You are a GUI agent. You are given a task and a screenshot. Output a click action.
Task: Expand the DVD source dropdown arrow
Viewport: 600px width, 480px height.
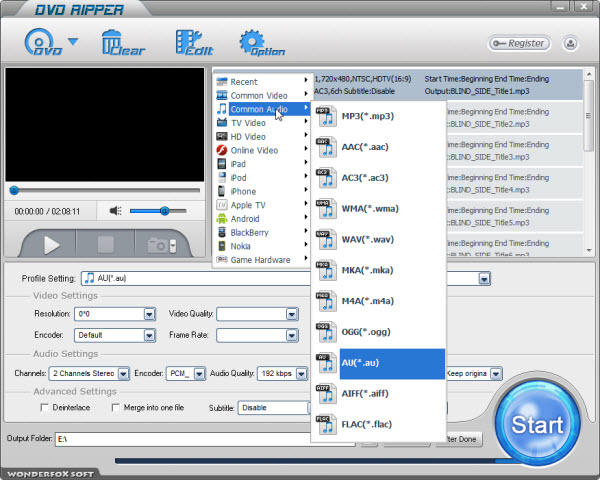[73, 41]
